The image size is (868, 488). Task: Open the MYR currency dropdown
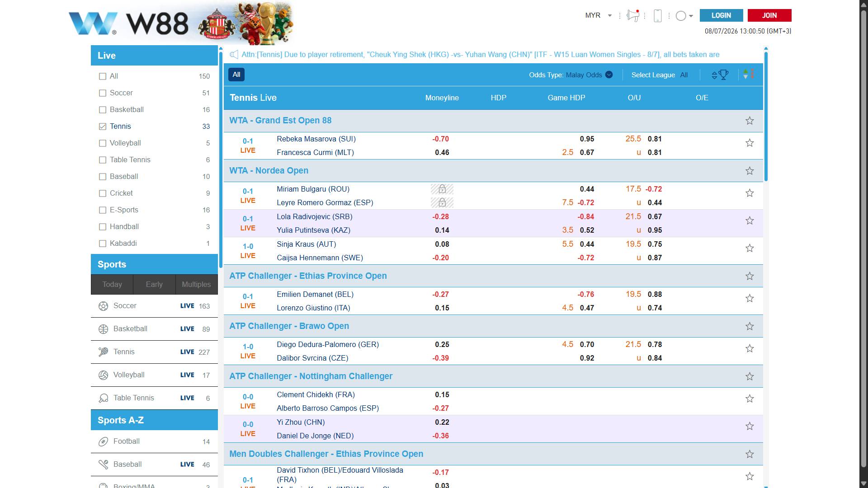click(599, 15)
